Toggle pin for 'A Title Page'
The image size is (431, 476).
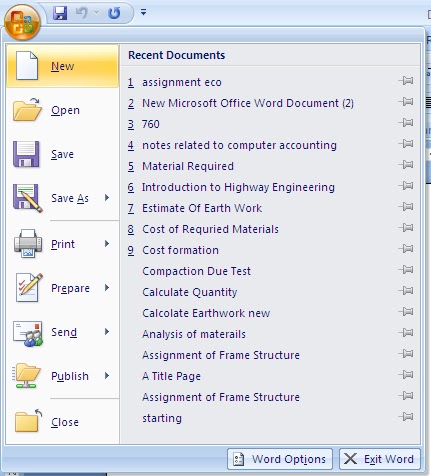pyautogui.click(x=406, y=375)
